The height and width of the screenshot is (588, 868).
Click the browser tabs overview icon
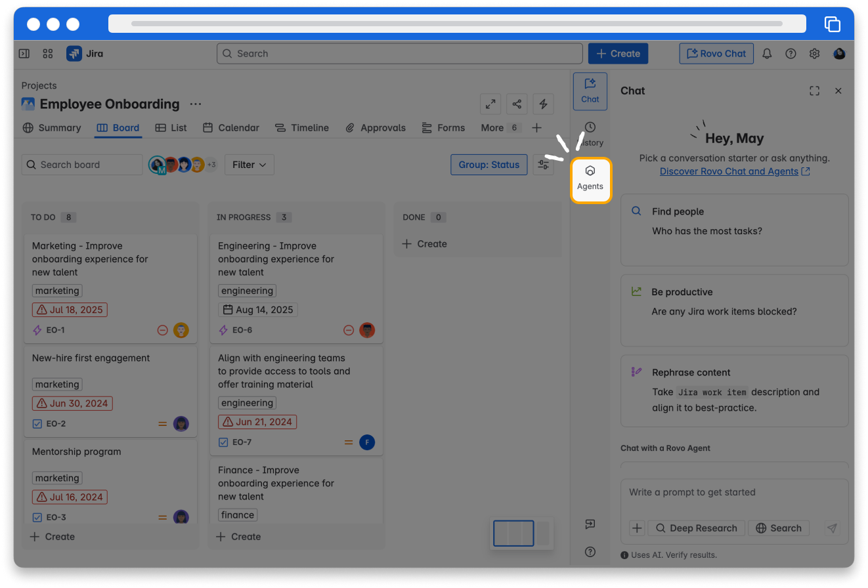click(832, 24)
